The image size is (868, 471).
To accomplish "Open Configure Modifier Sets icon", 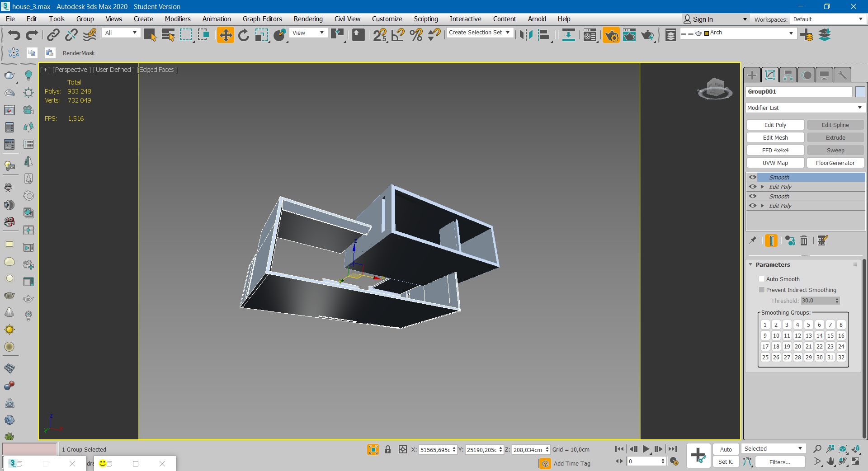I will point(823,240).
